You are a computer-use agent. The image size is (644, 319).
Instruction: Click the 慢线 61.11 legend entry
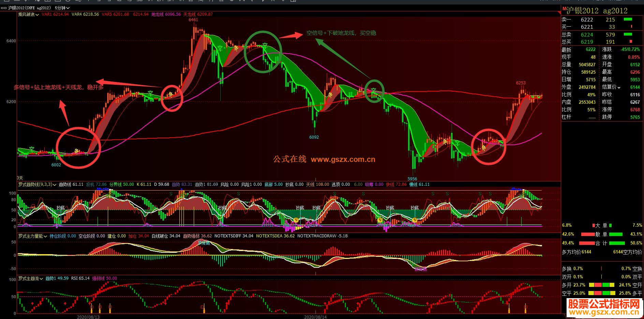point(420,184)
